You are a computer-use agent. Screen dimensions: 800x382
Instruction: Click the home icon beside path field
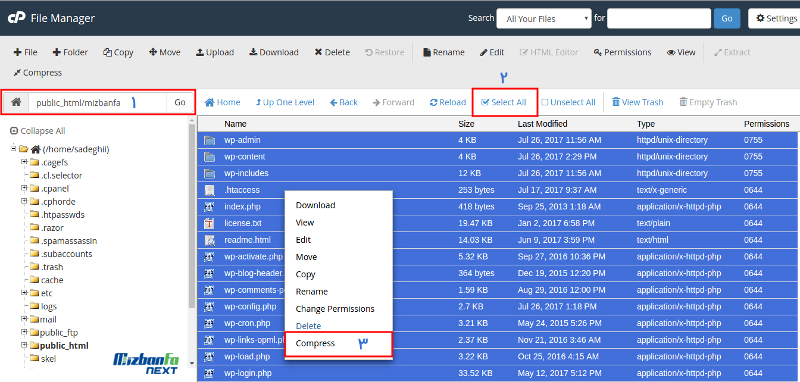pyautogui.click(x=16, y=102)
